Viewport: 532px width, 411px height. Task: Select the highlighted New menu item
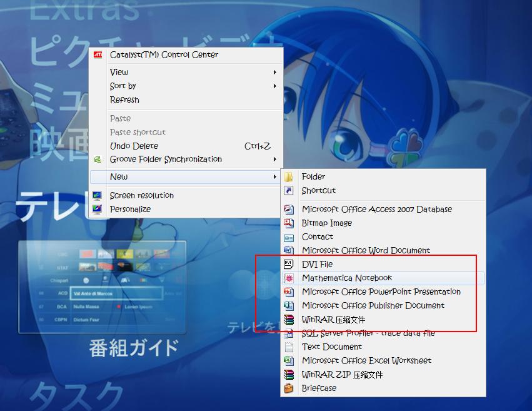[x=185, y=177]
